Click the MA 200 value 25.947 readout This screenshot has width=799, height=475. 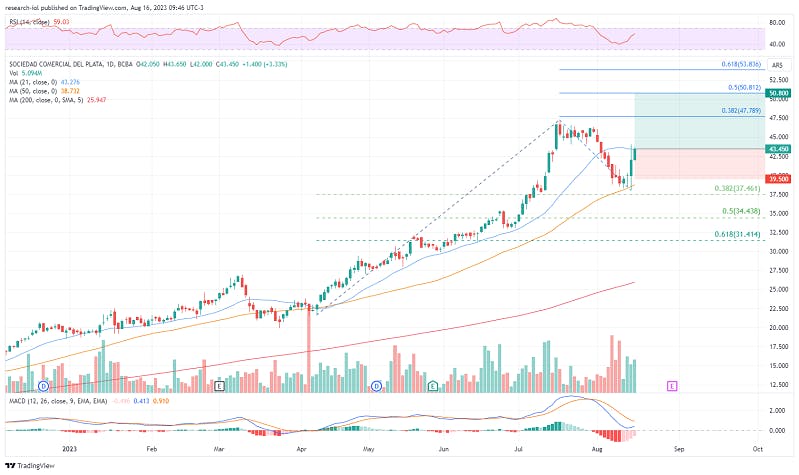pos(97,100)
